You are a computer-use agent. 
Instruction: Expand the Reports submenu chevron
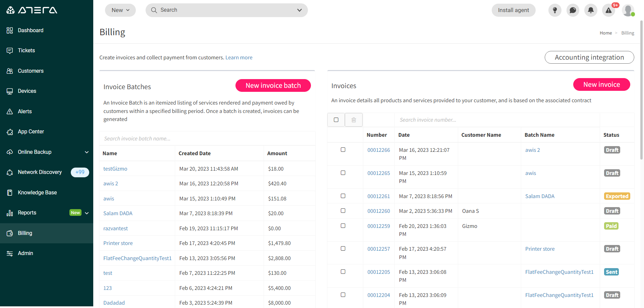pos(87,213)
